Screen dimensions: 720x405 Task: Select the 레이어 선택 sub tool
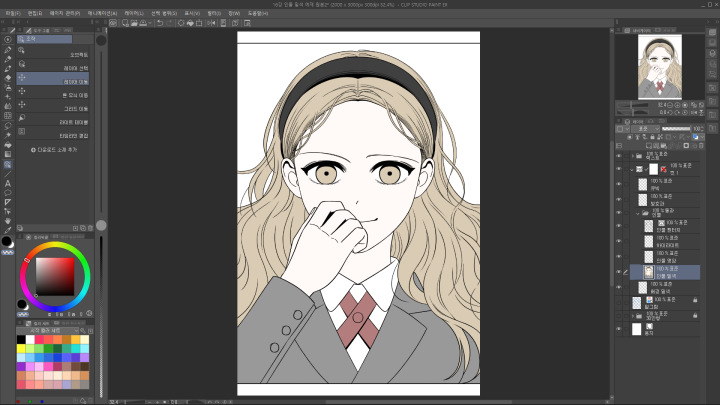[x=53, y=66]
